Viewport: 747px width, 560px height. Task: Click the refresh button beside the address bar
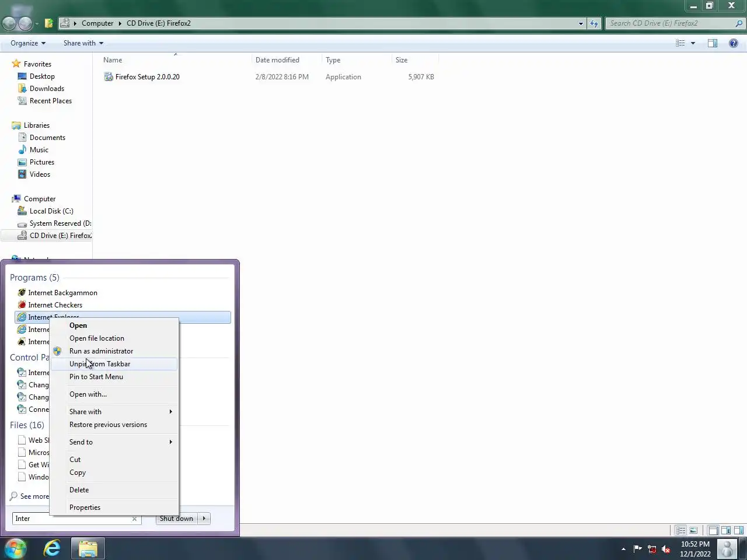pyautogui.click(x=594, y=23)
